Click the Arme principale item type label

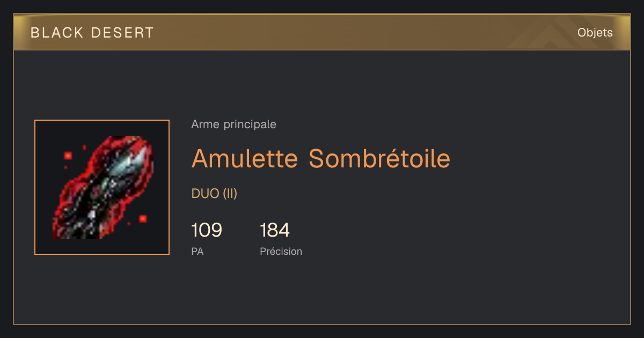pos(234,124)
